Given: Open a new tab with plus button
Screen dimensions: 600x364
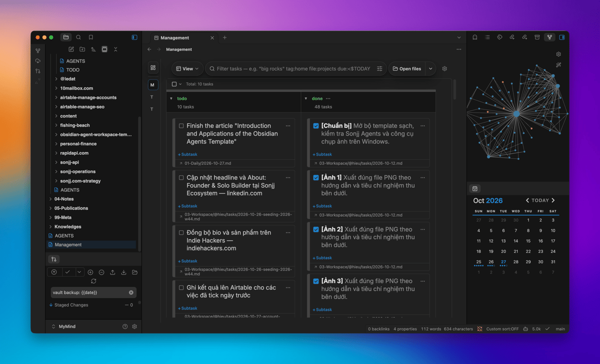Looking at the screenshot, I should coord(224,37).
